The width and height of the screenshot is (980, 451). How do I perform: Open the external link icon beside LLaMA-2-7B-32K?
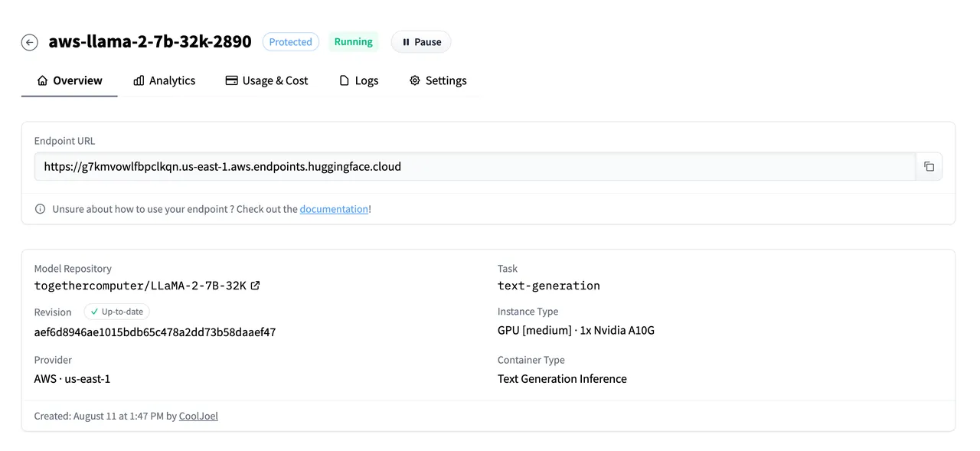(x=256, y=286)
